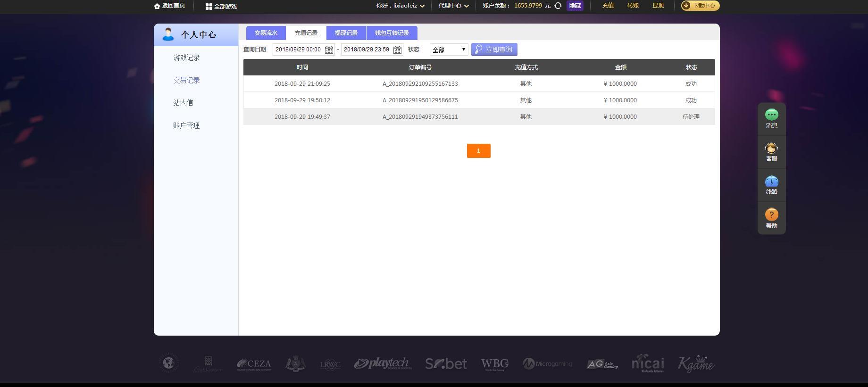Open the 钱包互转记录 tab
The width and height of the screenshot is (868, 387).
[x=392, y=33]
